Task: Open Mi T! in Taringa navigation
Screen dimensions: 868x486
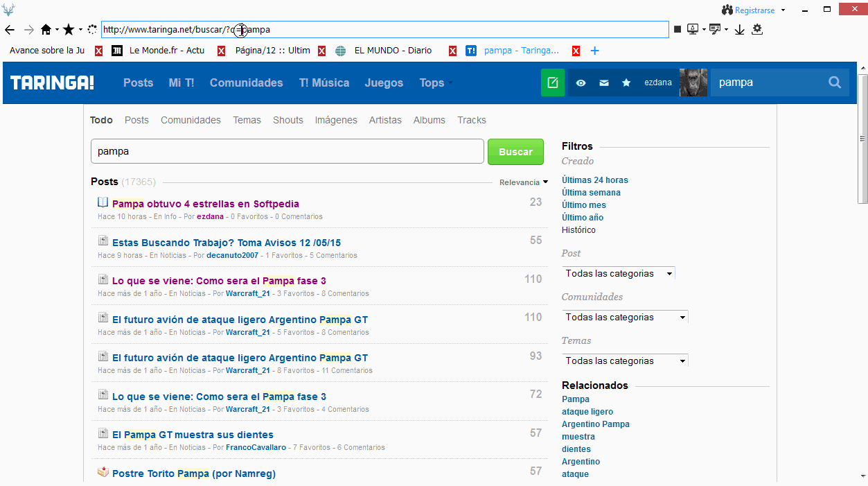Action: coord(181,83)
